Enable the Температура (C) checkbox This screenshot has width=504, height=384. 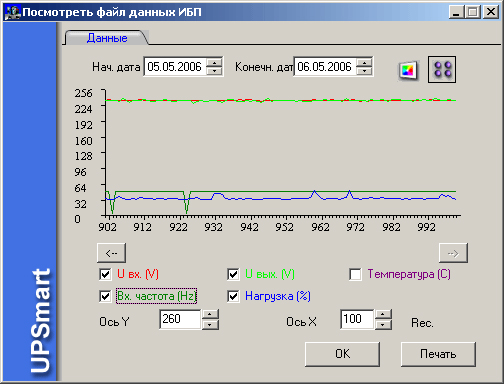[355, 274]
